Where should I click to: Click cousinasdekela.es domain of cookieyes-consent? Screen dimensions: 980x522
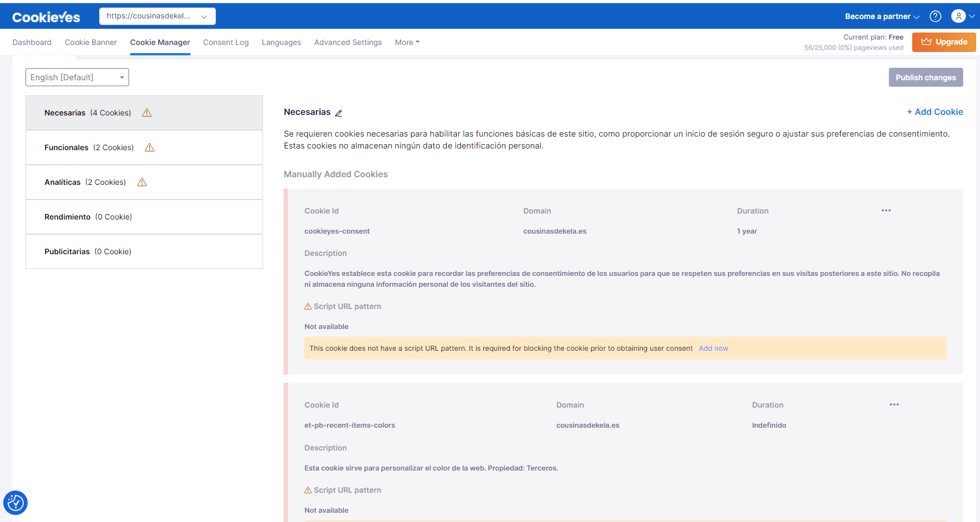coord(555,231)
